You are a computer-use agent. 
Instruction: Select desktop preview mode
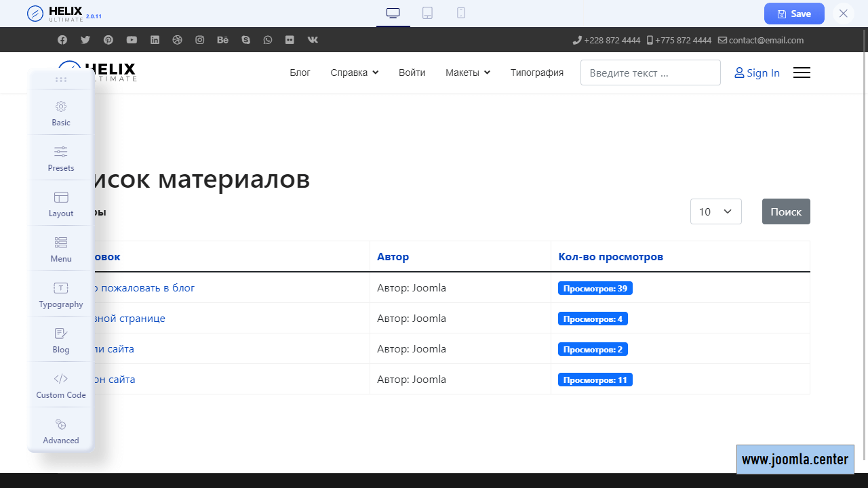tap(393, 13)
